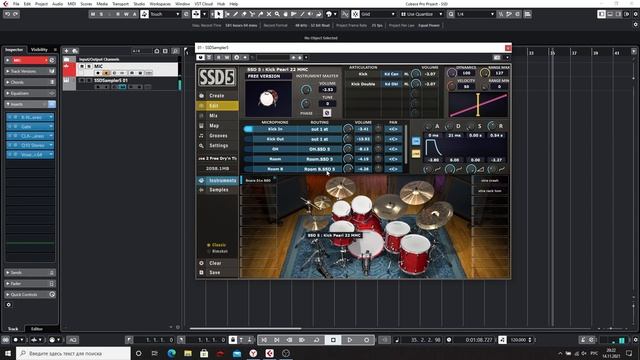Open the Touch automation mode dropdown
640x360 pixels.
165,14
